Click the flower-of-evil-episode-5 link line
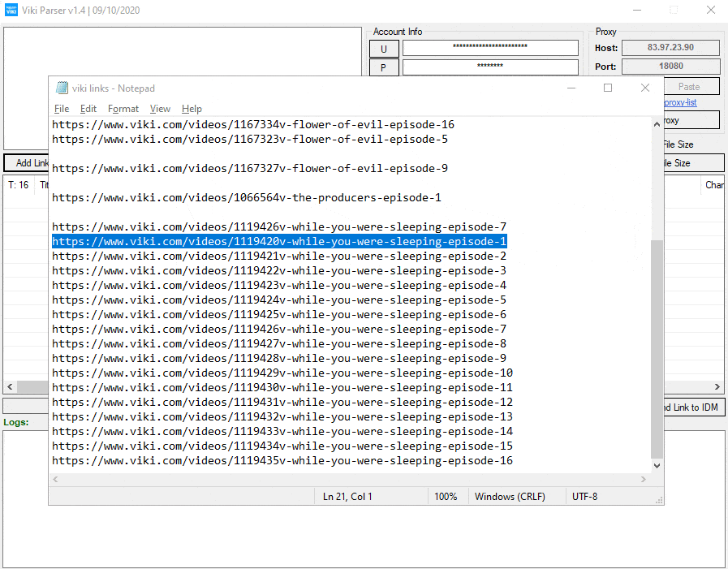This screenshot has height=569, width=728. coord(250,140)
